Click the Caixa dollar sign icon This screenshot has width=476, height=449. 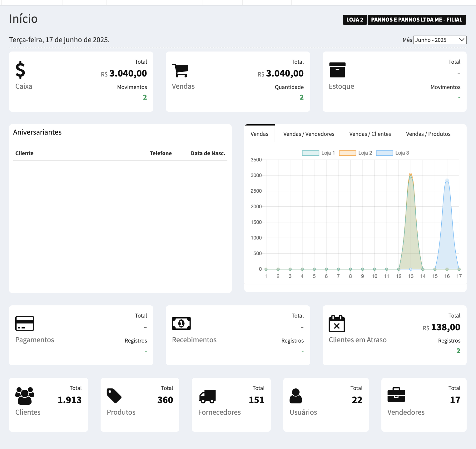tap(20, 70)
